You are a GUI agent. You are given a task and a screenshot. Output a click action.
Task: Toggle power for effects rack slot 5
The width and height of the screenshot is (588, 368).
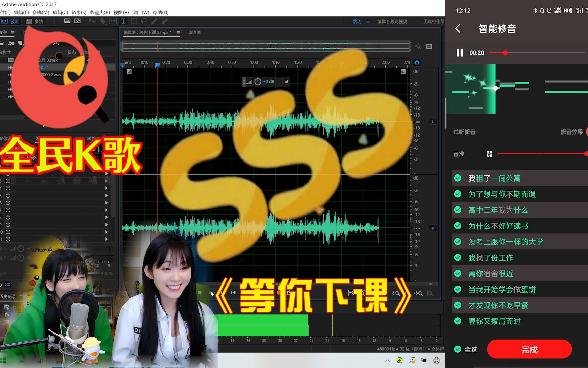[x=8, y=196]
